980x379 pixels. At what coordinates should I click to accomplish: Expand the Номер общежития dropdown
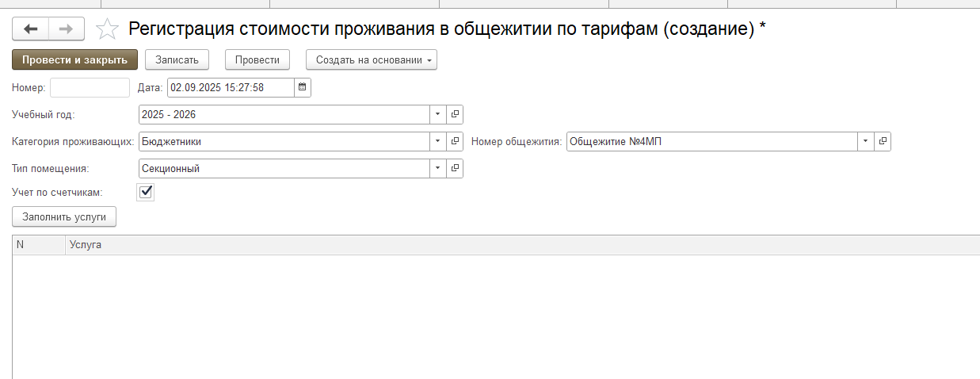(866, 142)
